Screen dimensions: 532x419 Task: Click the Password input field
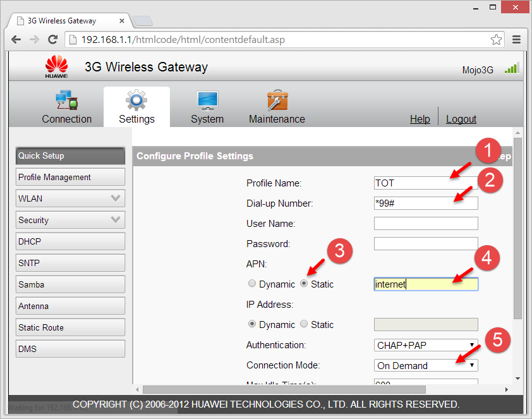coord(426,243)
